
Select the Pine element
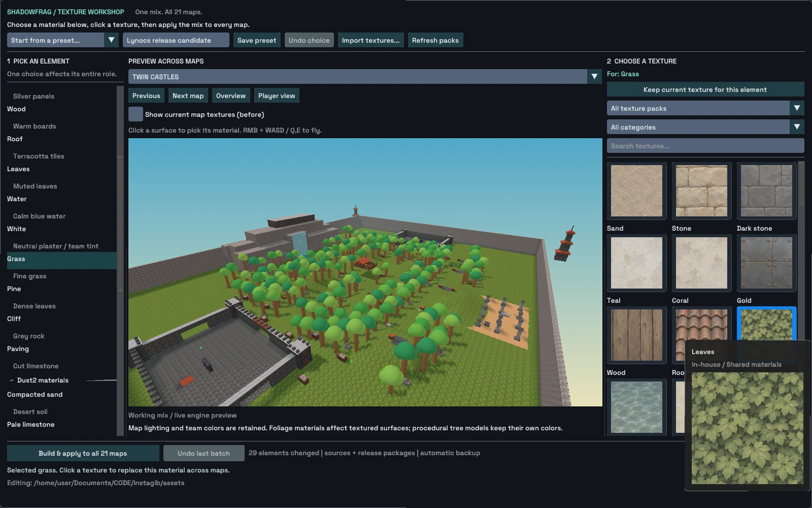(x=61, y=289)
